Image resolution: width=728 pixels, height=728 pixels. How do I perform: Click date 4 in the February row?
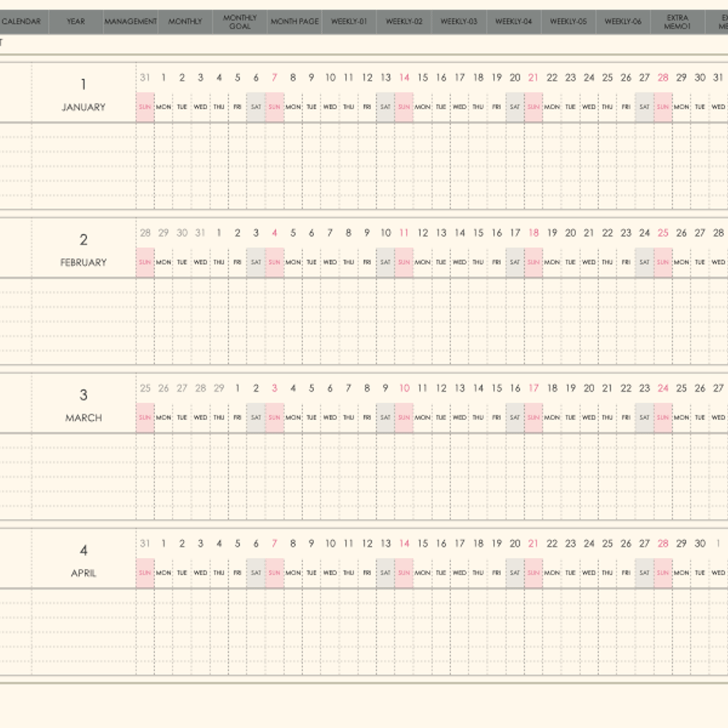pos(275,233)
